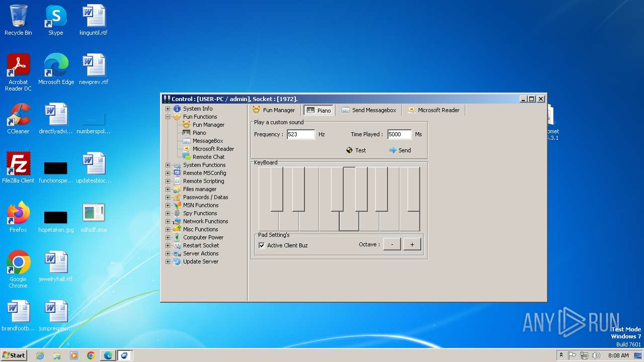The width and height of the screenshot is (644, 362).
Task: Expand the System Functions node
Action: coord(168,165)
